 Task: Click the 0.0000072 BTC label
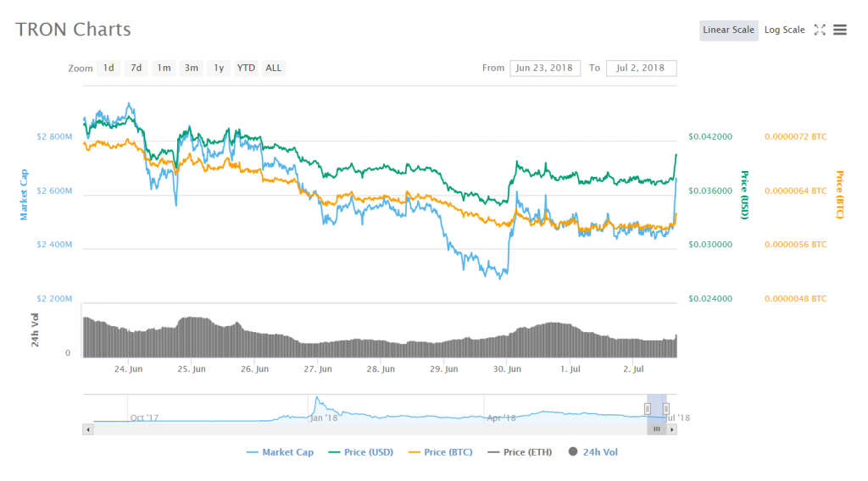[x=795, y=136]
